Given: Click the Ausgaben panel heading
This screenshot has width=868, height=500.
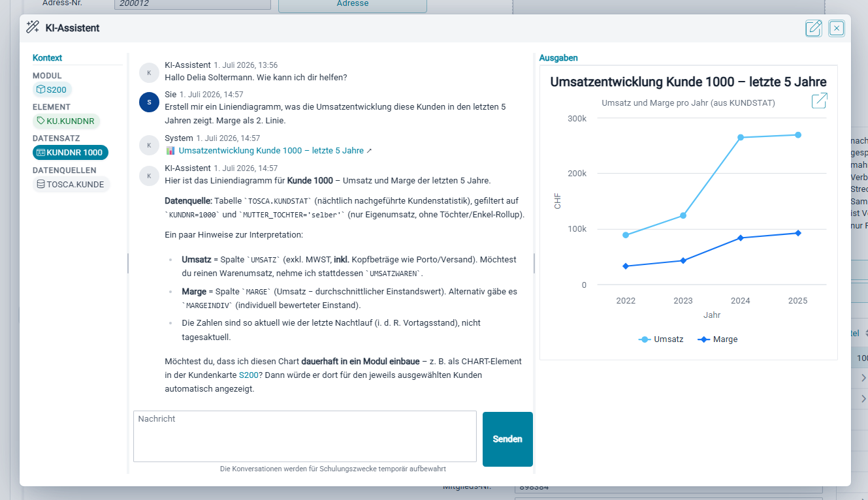Looking at the screenshot, I should 558,58.
